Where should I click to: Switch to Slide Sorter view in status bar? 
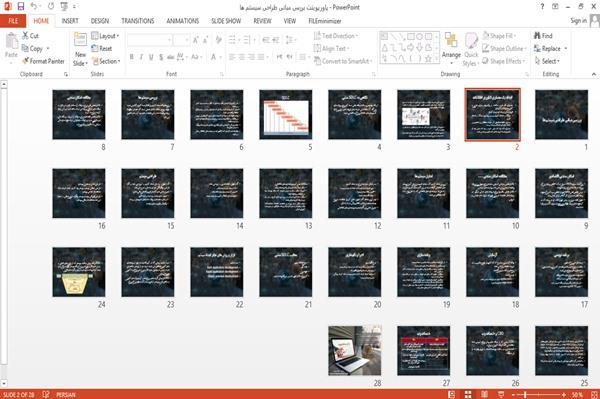pyautogui.click(x=468, y=394)
